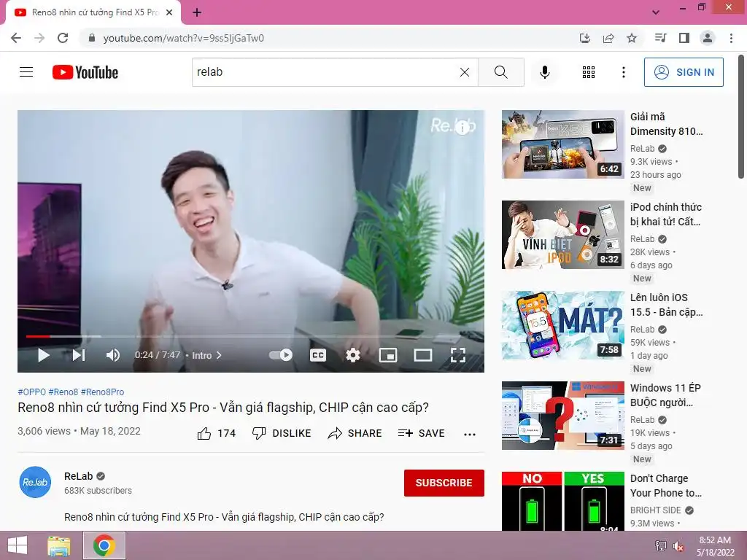Switch to theater mode
The height and width of the screenshot is (560, 747).
[x=423, y=355]
